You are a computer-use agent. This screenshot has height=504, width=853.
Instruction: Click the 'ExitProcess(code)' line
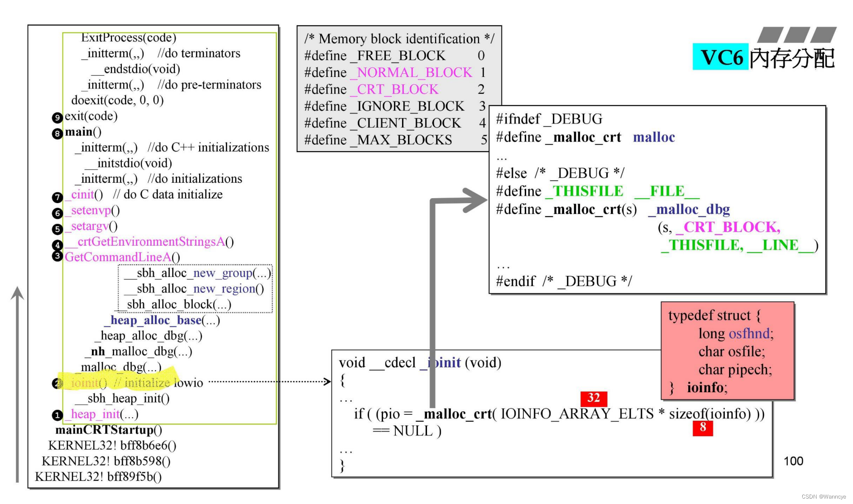pyautogui.click(x=129, y=38)
